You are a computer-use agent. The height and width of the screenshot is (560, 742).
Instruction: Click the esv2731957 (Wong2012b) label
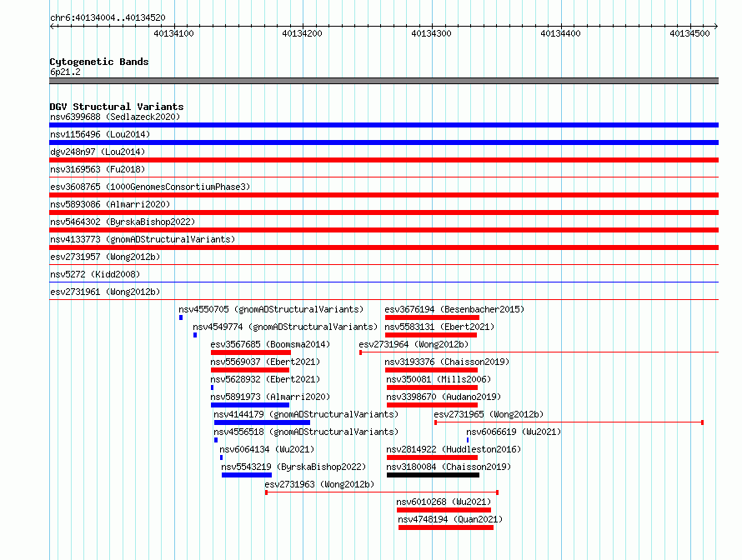point(105,257)
